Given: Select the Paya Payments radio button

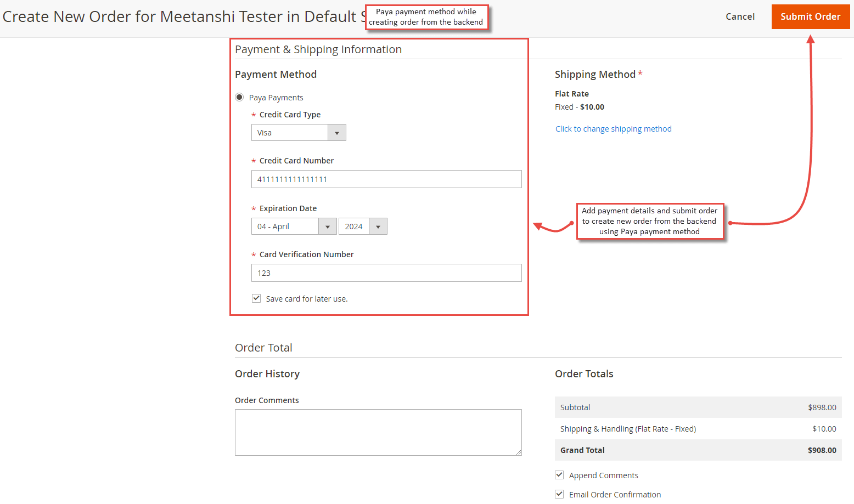Looking at the screenshot, I should tap(239, 97).
